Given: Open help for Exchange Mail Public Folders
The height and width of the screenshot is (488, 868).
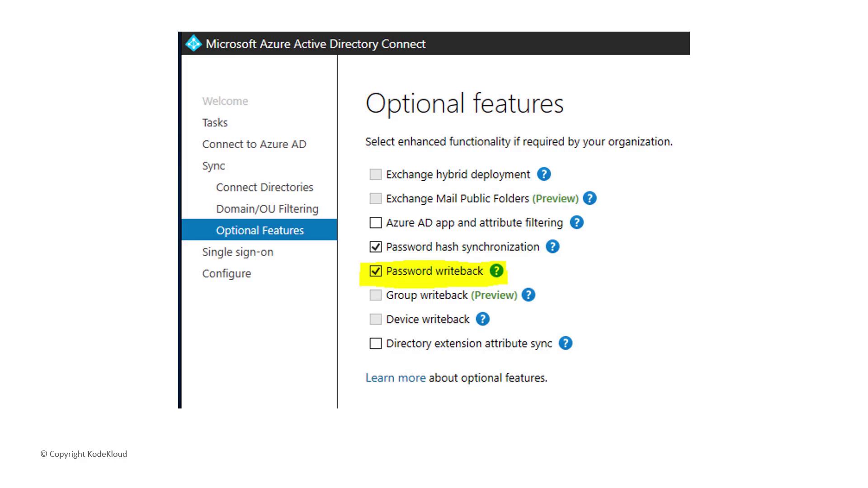Looking at the screenshot, I should pos(590,198).
